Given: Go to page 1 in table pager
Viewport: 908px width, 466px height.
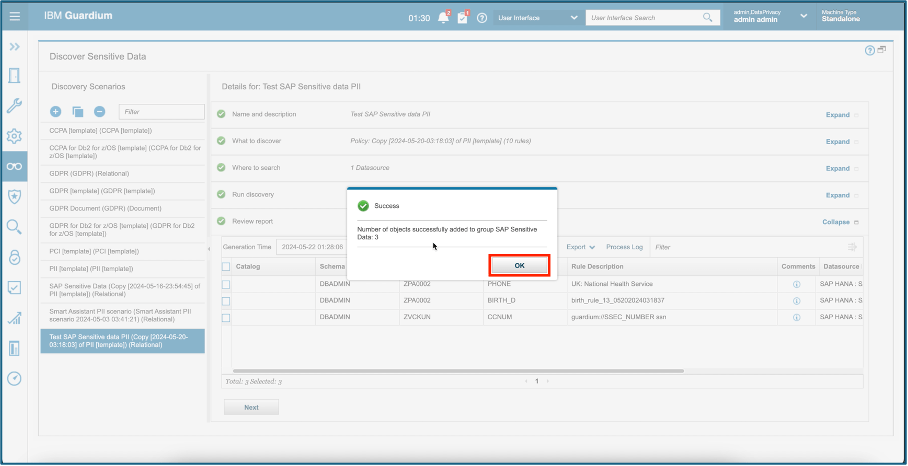Looking at the screenshot, I should coord(537,381).
